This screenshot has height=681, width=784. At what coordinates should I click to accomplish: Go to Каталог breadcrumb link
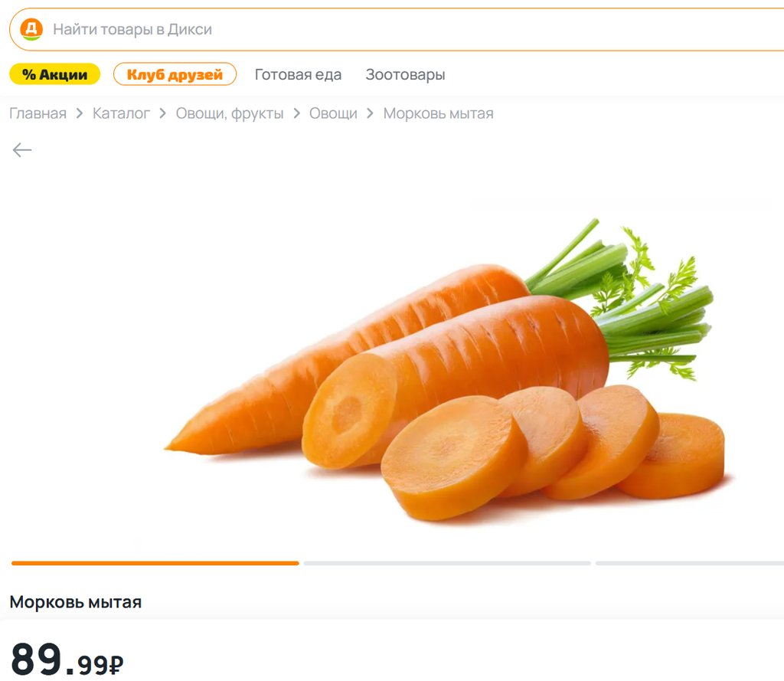[121, 113]
